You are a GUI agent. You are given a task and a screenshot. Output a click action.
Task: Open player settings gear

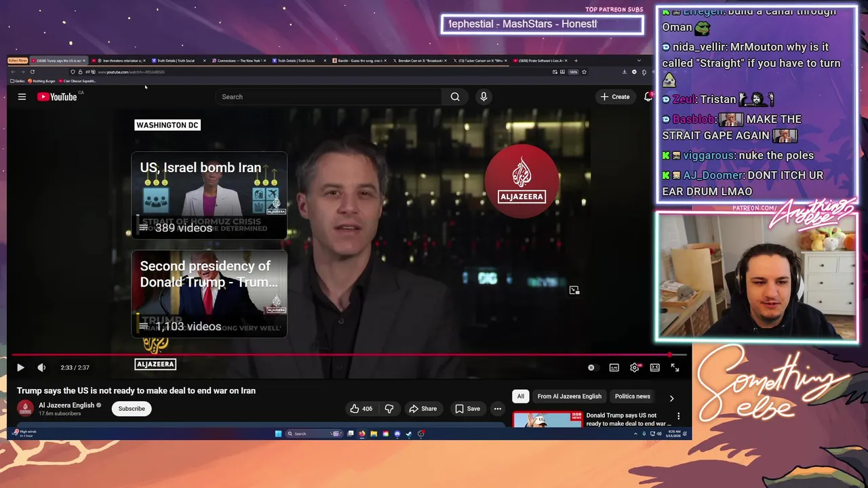point(635,367)
